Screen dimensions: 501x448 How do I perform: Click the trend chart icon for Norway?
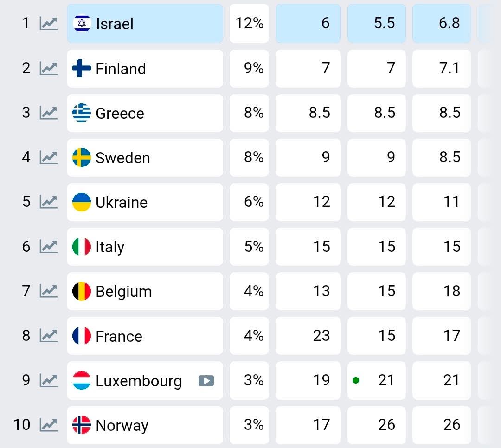click(x=48, y=425)
